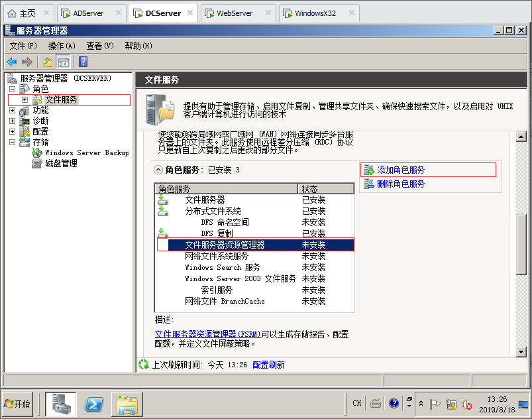Click the DFS 复制 installed status icon

click(x=163, y=233)
